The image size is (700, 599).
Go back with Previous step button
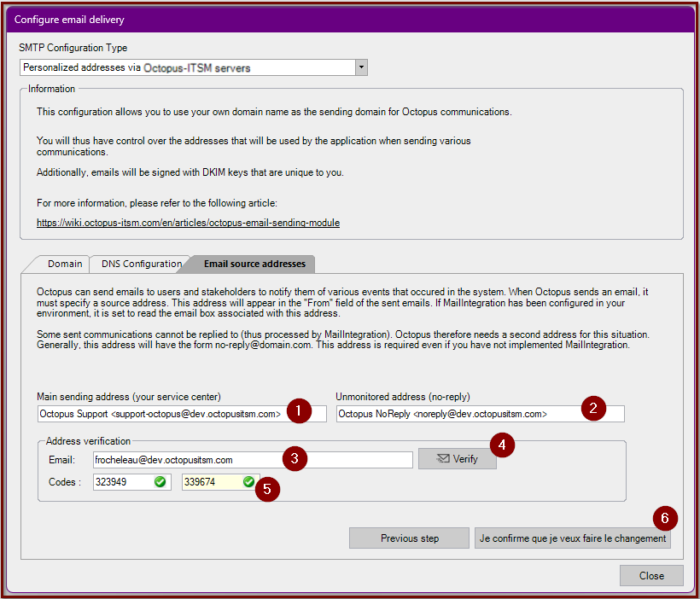(410, 538)
